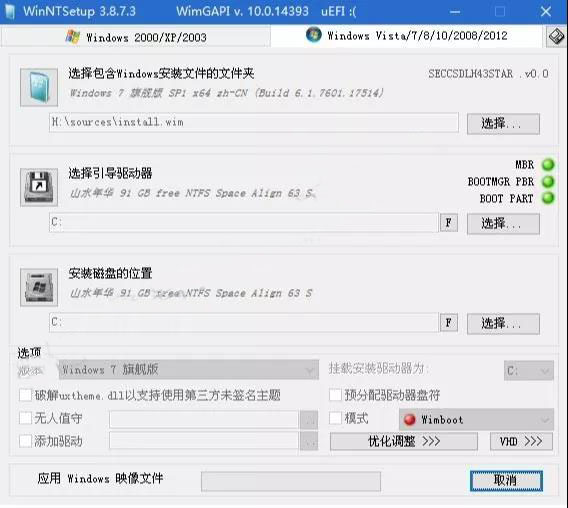568x508 pixels.
Task: Select the Windows Vista/7/8/10/2008/2012 tab
Action: (407, 36)
